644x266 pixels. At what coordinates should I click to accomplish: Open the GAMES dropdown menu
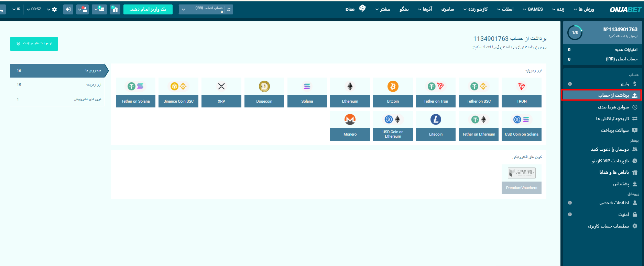pos(533,9)
